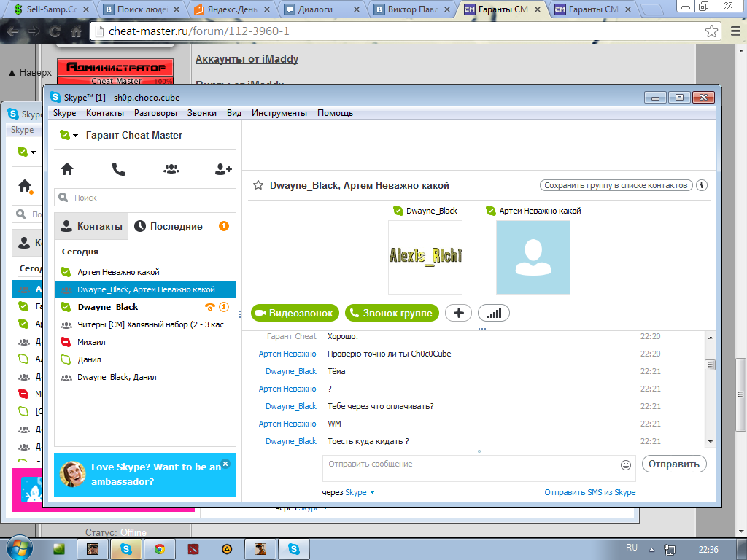Viewport: 747px width, 560px height.
Task: Click Артем's blank profile picture
Action: coord(533,257)
